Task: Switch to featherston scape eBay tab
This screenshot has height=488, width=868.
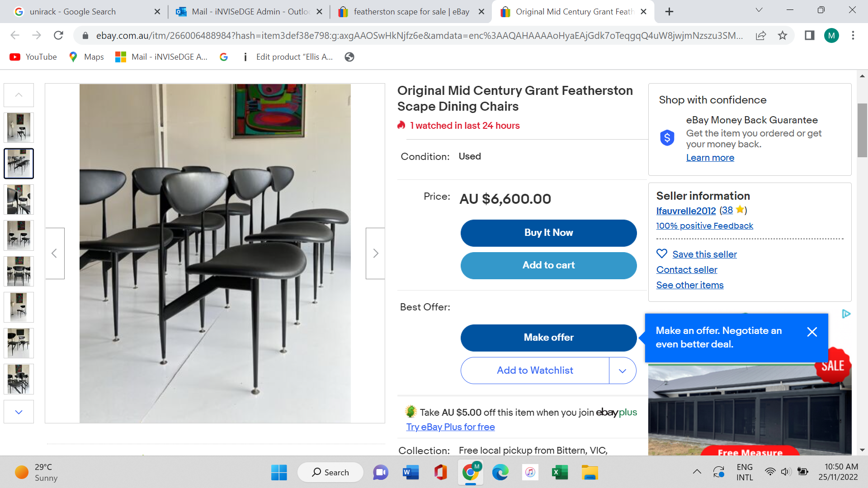Action: [411, 12]
